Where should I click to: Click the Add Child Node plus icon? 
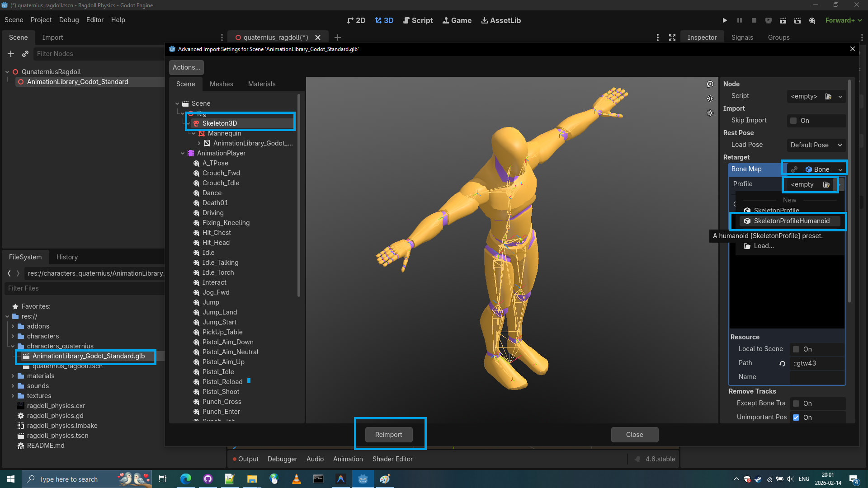[x=11, y=54]
